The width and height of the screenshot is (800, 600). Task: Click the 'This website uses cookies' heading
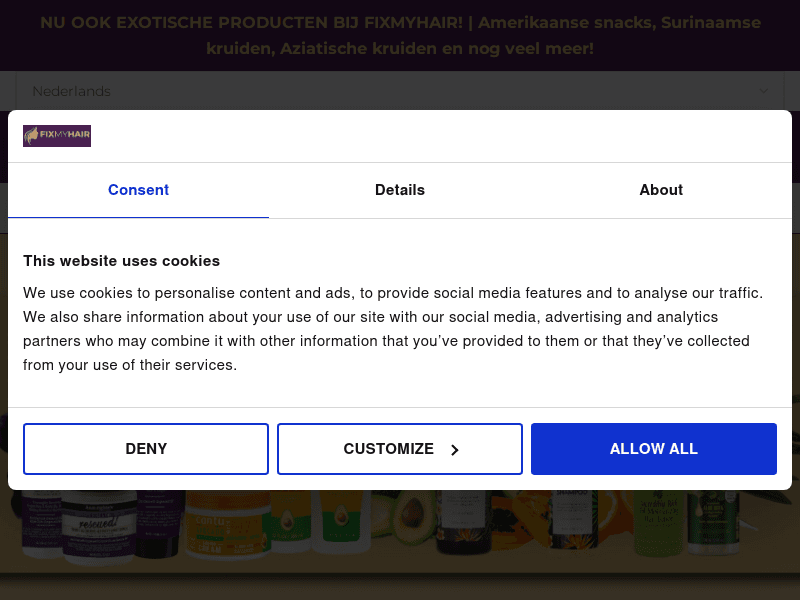coord(122,261)
